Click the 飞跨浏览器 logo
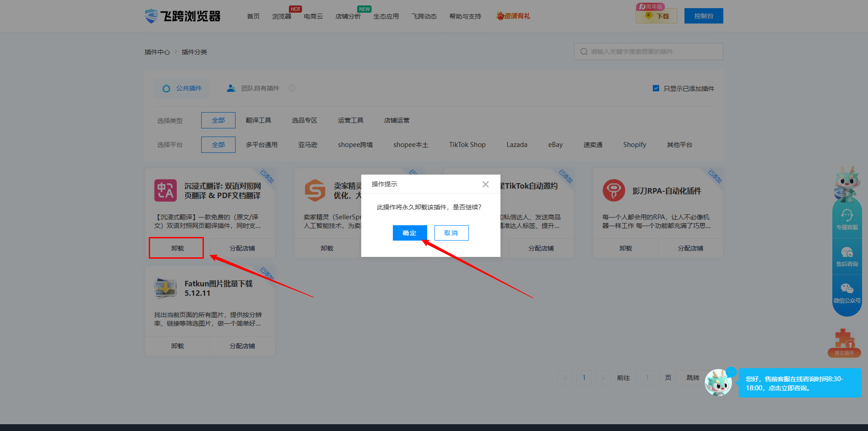868x431 pixels. tap(183, 16)
